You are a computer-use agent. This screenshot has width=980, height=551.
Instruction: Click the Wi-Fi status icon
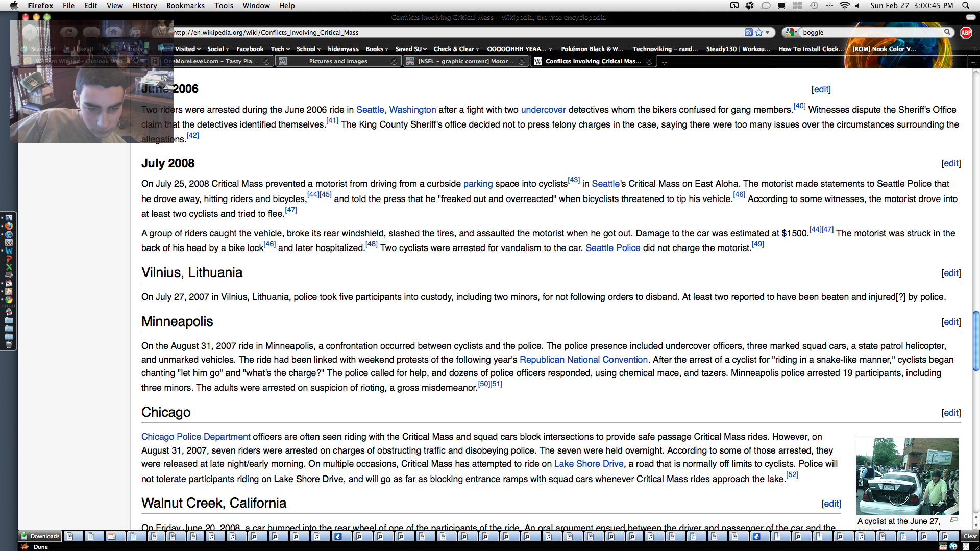pyautogui.click(x=844, y=6)
